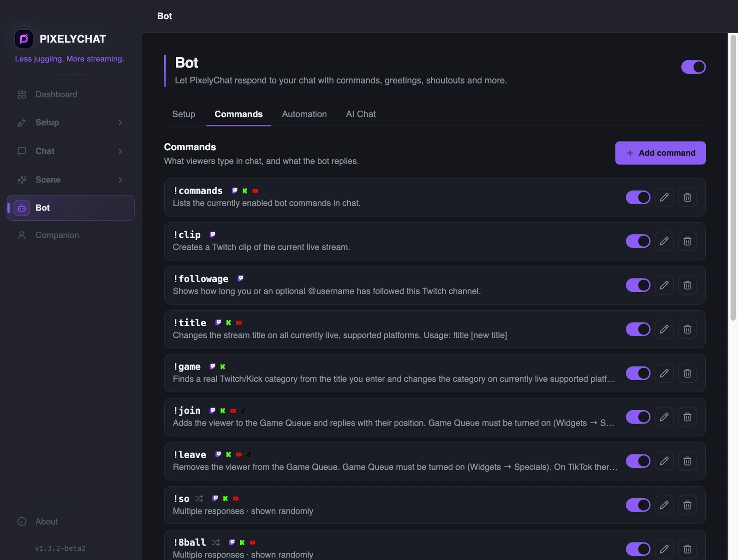This screenshot has width=738, height=560.
Task: Click the vertical scrollbar thumb
Action: coord(733,177)
